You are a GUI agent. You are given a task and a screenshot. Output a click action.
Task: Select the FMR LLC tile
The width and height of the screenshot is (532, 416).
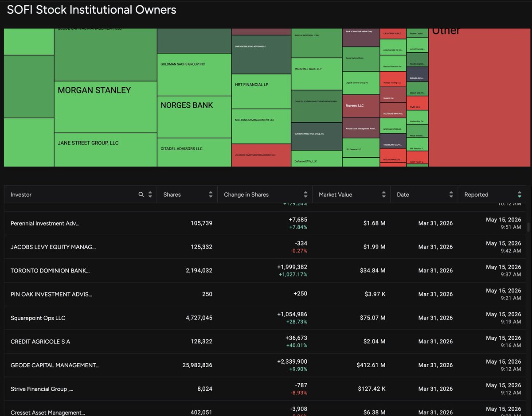coord(417,103)
